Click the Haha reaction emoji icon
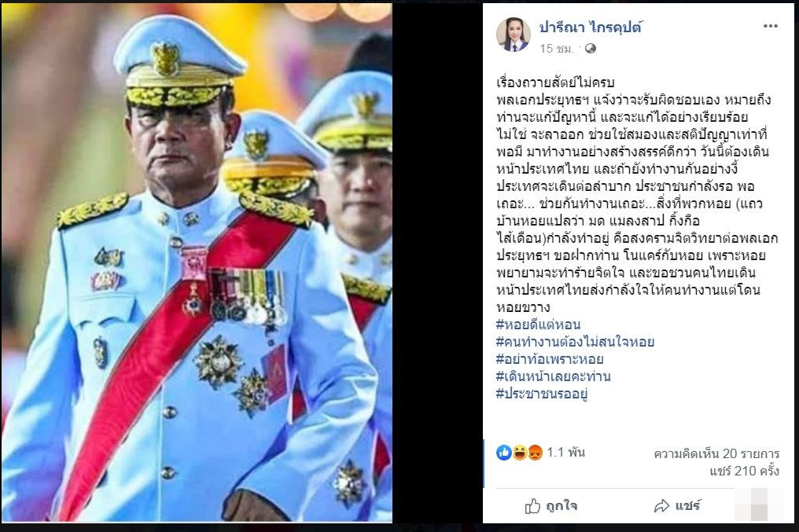Screen dimensions: 799x532 tap(519, 452)
